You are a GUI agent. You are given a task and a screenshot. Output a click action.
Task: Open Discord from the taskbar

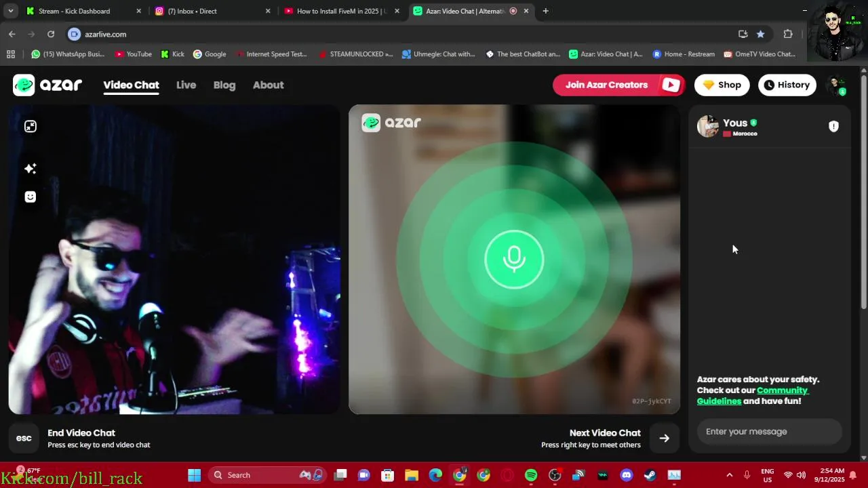point(626,475)
